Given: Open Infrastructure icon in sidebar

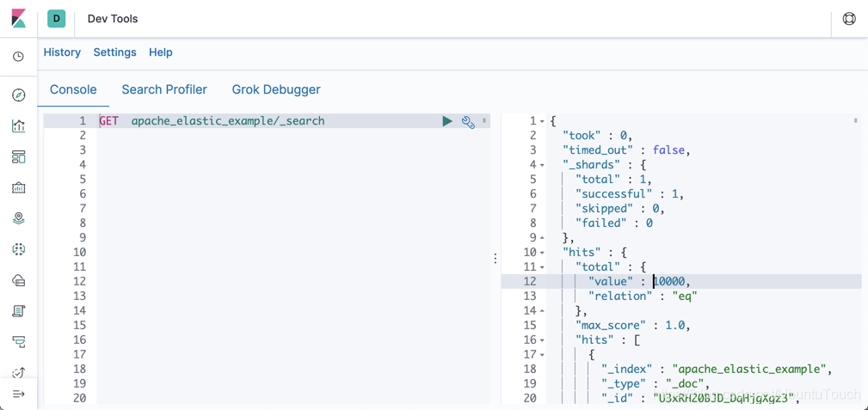Looking at the screenshot, I should (x=19, y=280).
